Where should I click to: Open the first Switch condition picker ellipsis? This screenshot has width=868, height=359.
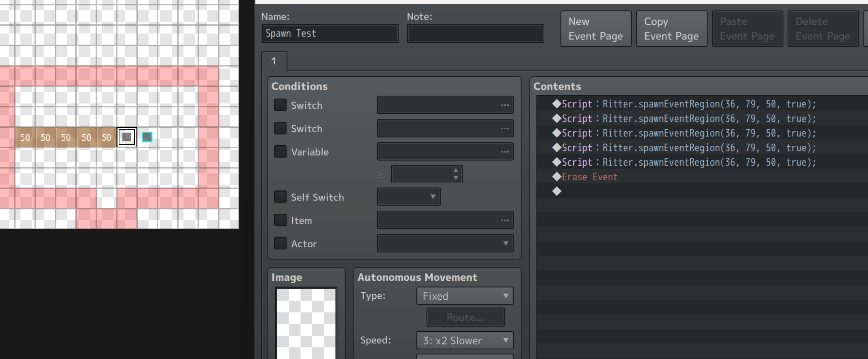505,105
